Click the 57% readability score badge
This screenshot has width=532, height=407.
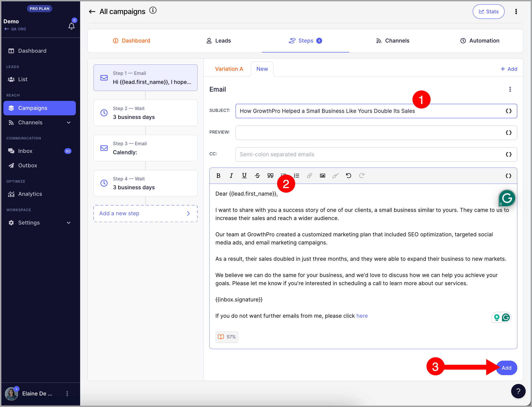pos(227,337)
